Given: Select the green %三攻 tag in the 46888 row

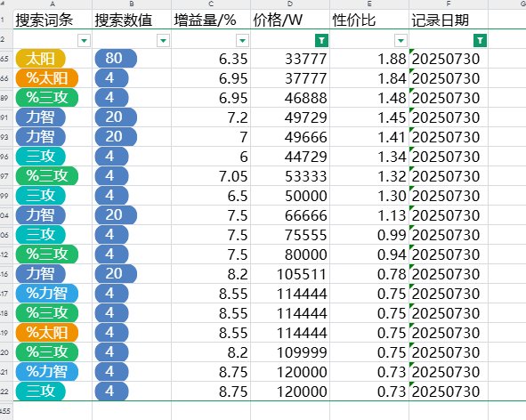Looking at the screenshot, I should pos(47,98).
